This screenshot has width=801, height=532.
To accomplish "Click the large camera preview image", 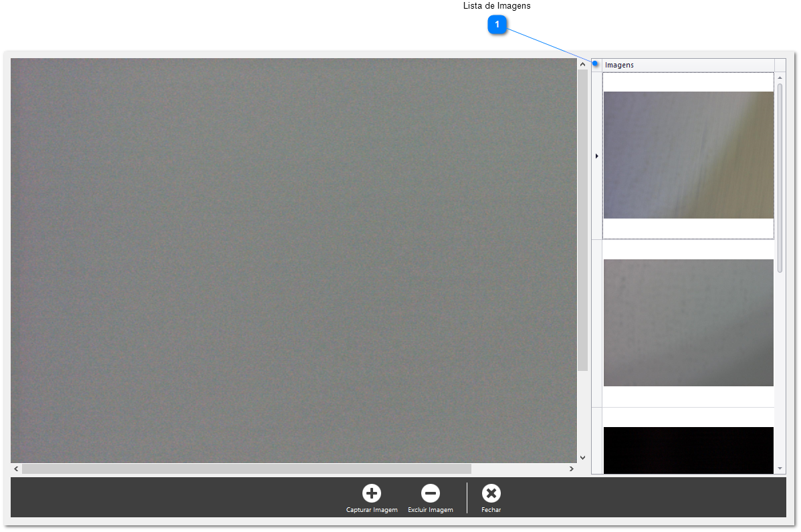I will point(294,261).
